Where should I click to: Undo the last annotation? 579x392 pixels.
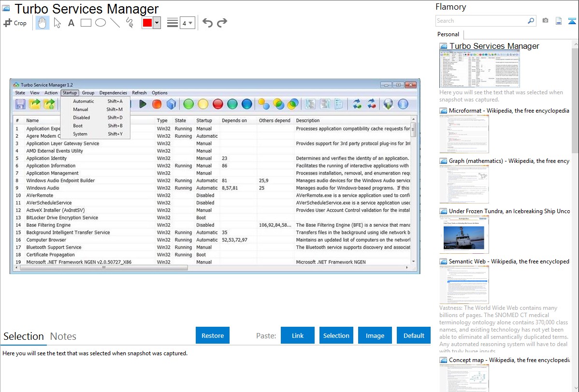207,23
